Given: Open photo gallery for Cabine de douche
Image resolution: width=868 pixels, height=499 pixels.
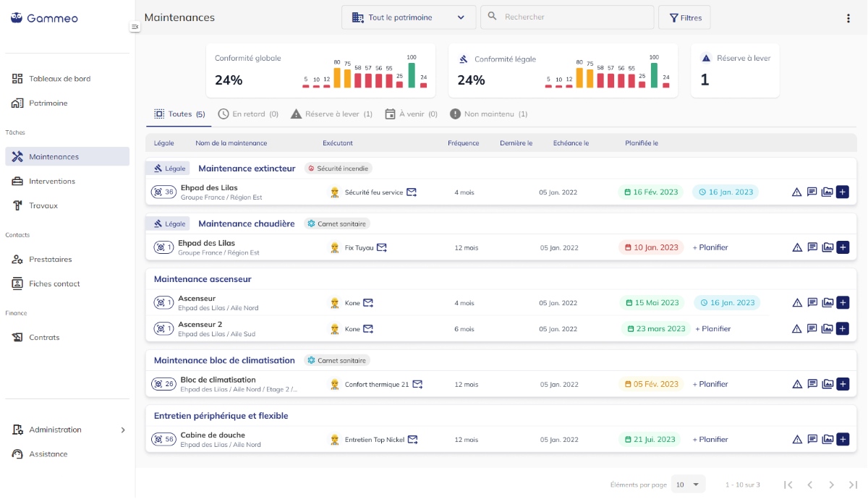Looking at the screenshot, I should point(827,439).
